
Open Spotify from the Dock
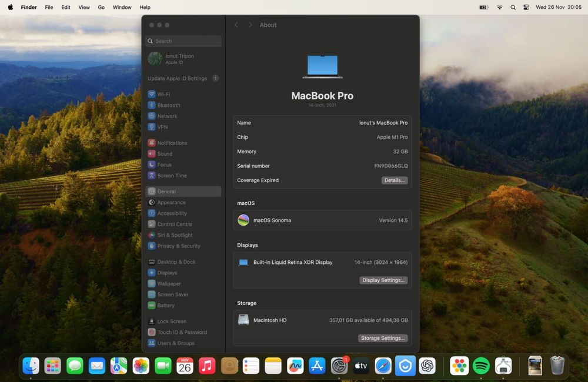[481, 366]
